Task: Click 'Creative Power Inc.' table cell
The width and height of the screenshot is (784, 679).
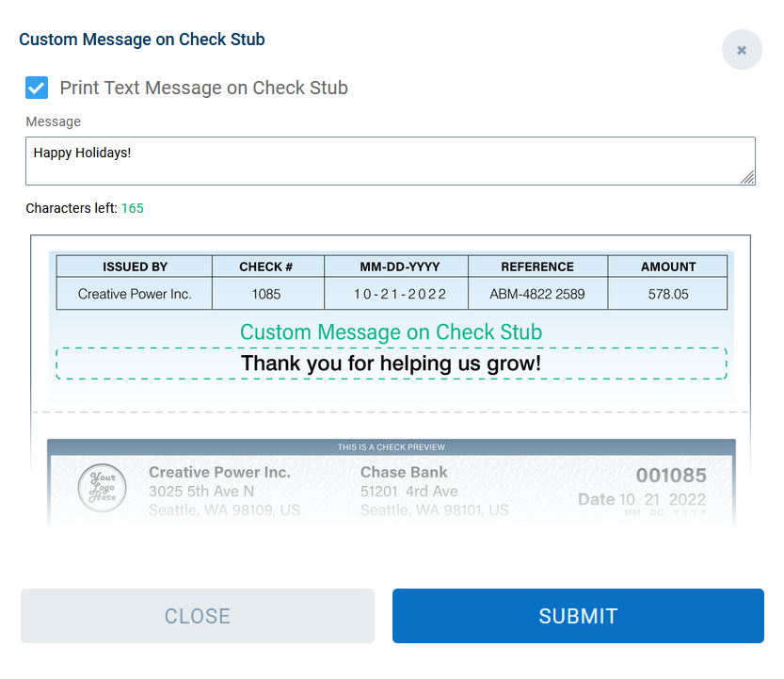Action: pyautogui.click(x=135, y=294)
